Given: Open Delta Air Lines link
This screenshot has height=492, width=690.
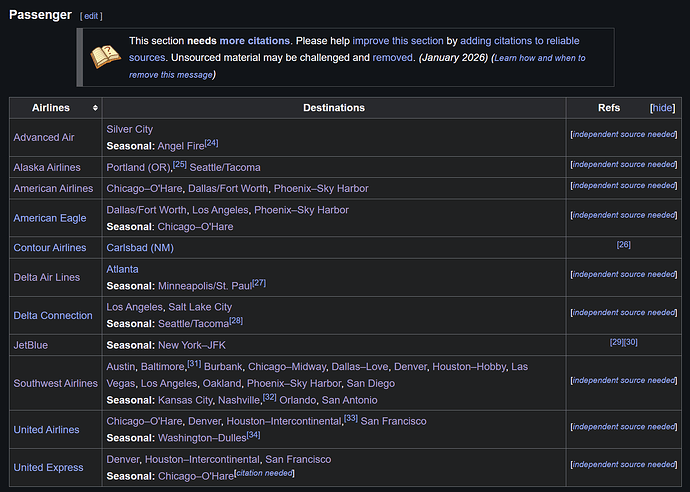Looking at the screenshot, I should pyautogui.click(x=47, y=277).
